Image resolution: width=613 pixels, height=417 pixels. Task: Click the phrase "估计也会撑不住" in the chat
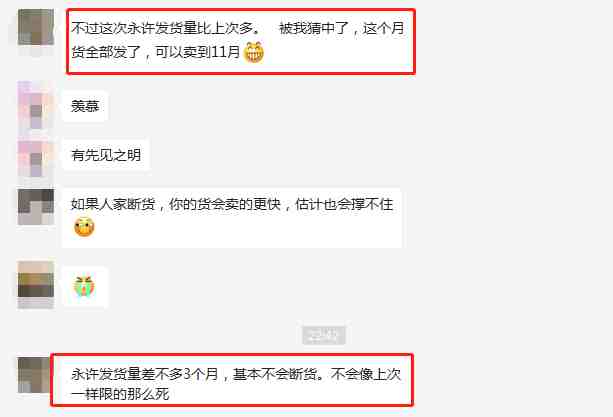point(344,204)
